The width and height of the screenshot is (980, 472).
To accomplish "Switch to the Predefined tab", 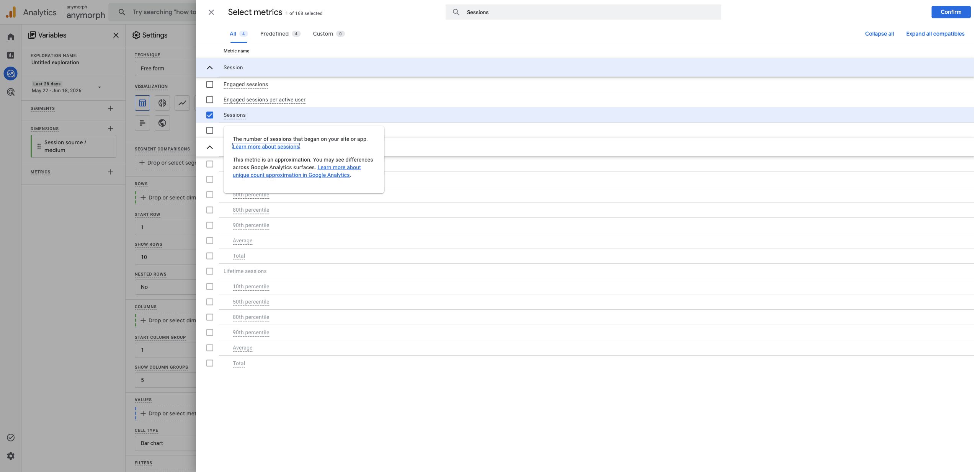I will coord(280,34).
